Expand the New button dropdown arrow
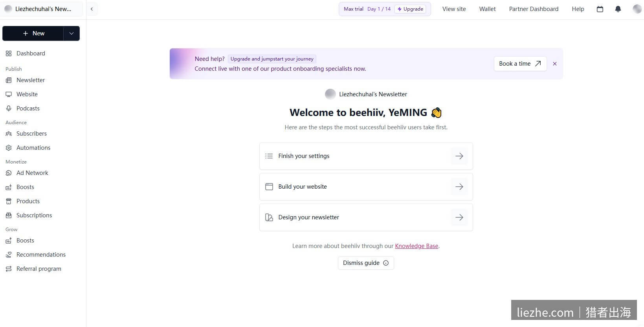The image size is (644, 327). pyautogui.click(x=72, y=33)
